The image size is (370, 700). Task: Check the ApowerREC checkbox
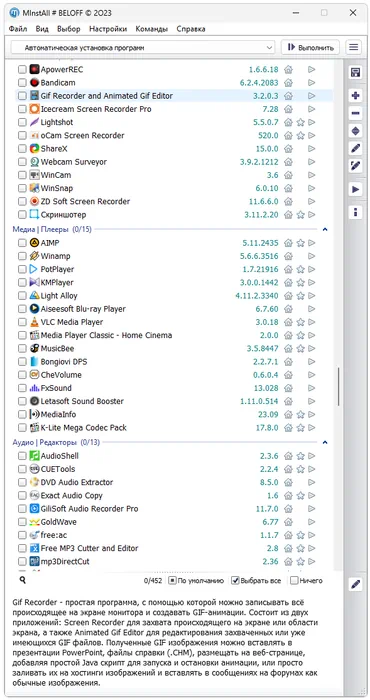coord(22,70)
